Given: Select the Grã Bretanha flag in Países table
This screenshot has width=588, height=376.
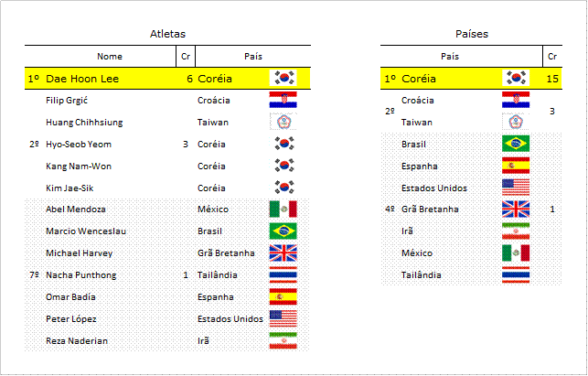Looking at the screenshot, I should pos(516,209).
